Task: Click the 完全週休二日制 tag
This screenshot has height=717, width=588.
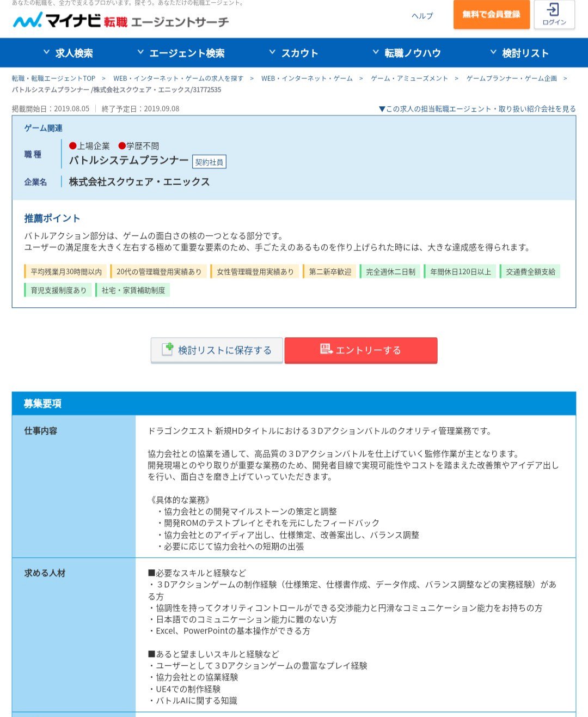Action: click(x=390, y=271)
